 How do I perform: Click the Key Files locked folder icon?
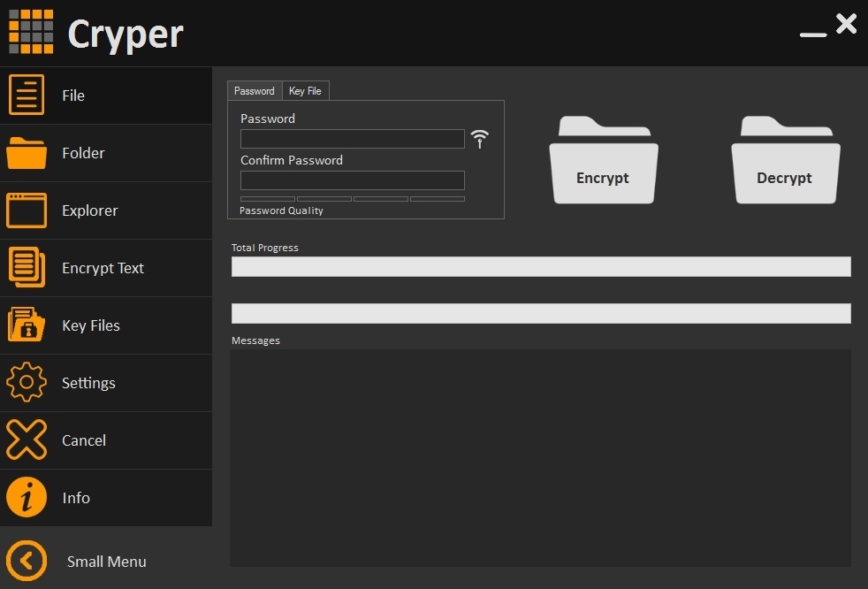26,325
